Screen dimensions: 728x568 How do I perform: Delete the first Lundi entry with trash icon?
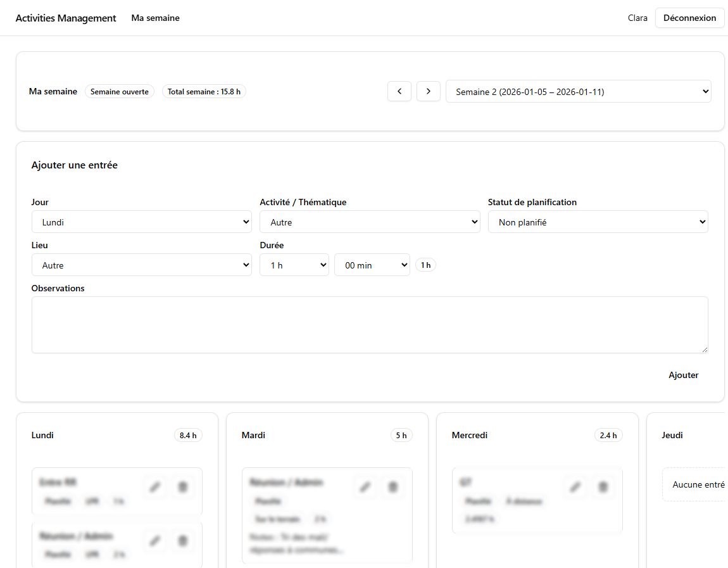[x=183, y=487]
